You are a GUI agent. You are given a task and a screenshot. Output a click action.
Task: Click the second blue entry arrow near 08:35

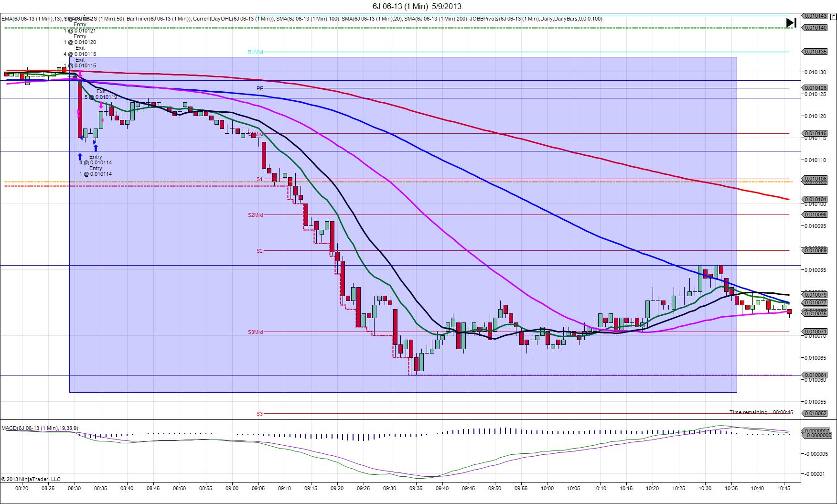pyautogui.click(x=96, y=148)
